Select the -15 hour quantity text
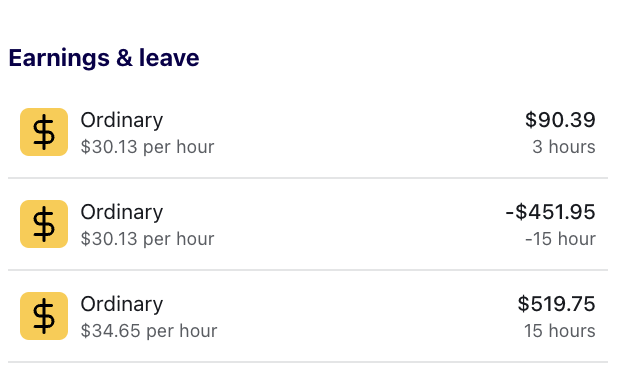The height and width of the screenshot is (374, 638). pos(560,239)
